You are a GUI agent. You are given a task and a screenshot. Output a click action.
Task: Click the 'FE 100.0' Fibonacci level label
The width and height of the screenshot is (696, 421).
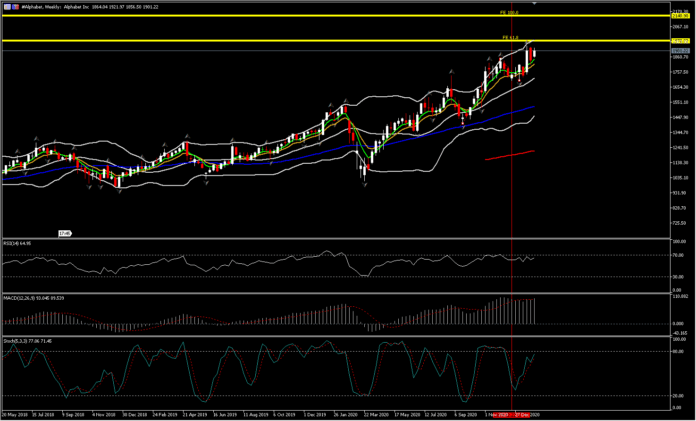pos(509,12)
